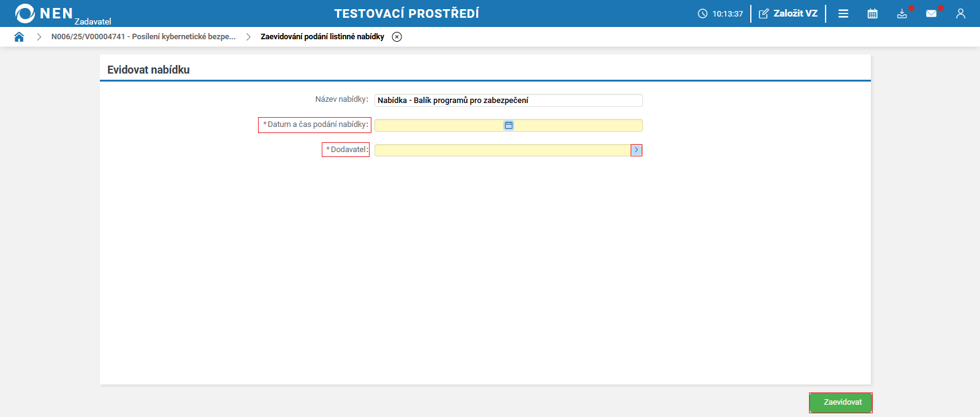Open the Dodavatel selection arrow
The width and height of the screenshot is (980, 417).
(x=636, y=150)
